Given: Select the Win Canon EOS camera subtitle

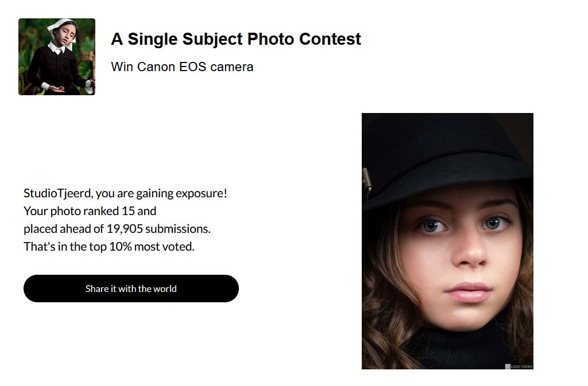Looking at the screenshot, I should pos(182,67).
